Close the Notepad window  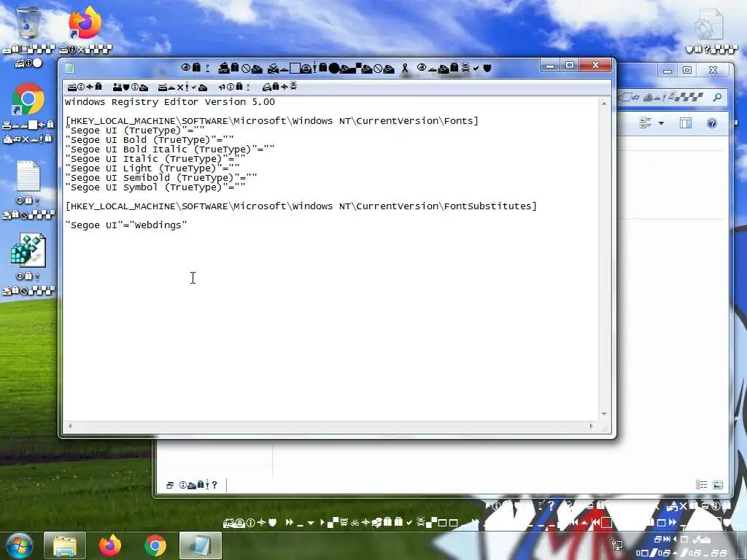pyautogui.click(x=595, y=65)
